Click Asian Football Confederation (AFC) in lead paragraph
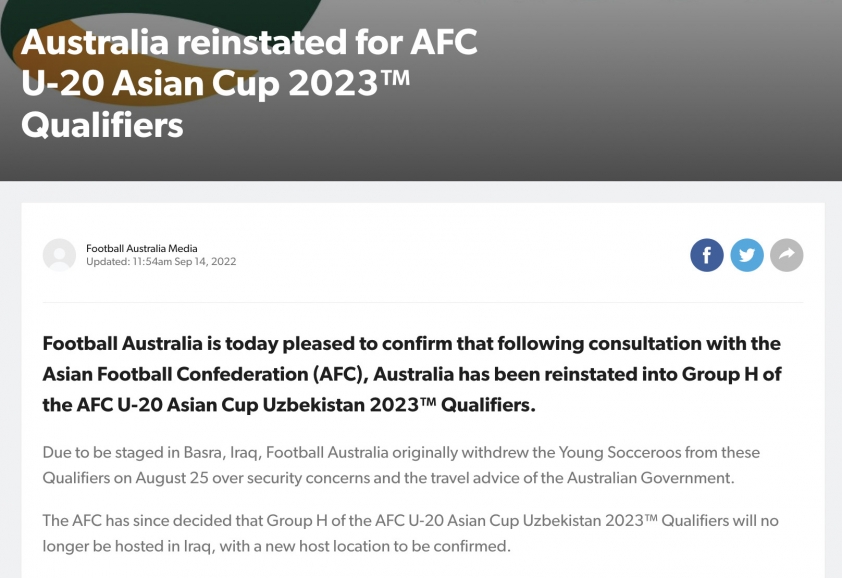 [205, 374]
